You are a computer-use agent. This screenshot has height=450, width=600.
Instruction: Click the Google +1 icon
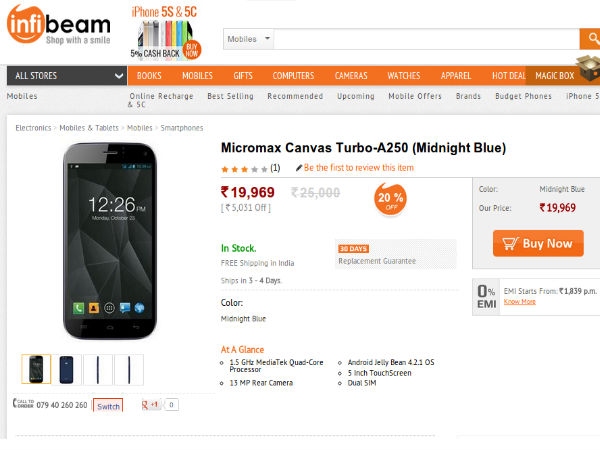coord(151,405)
